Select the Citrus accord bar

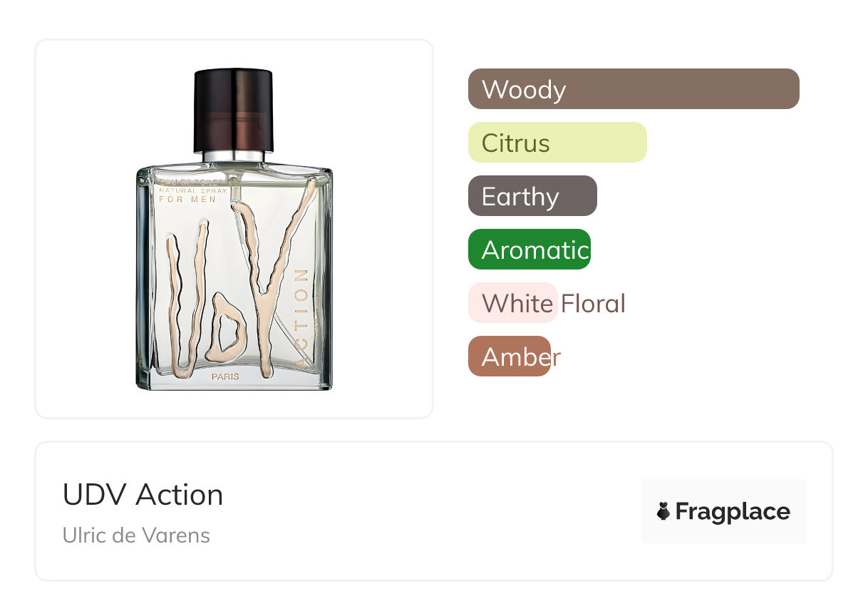click(557, 143)
